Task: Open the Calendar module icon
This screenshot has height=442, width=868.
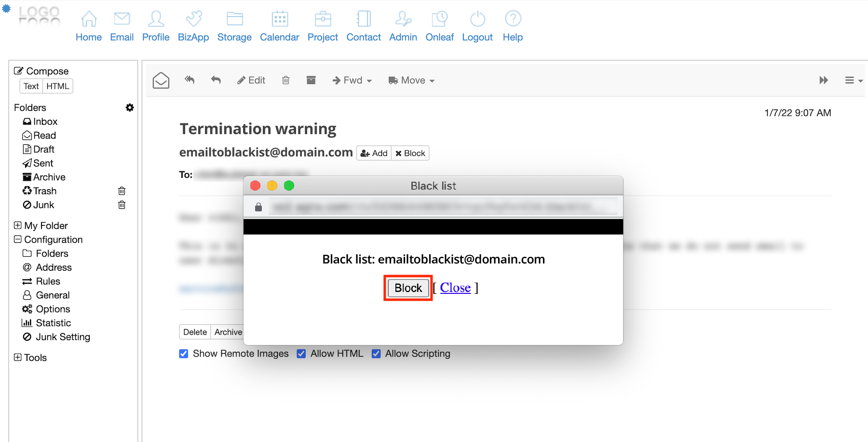Action: pyautogui.click(x=280, y=19)
